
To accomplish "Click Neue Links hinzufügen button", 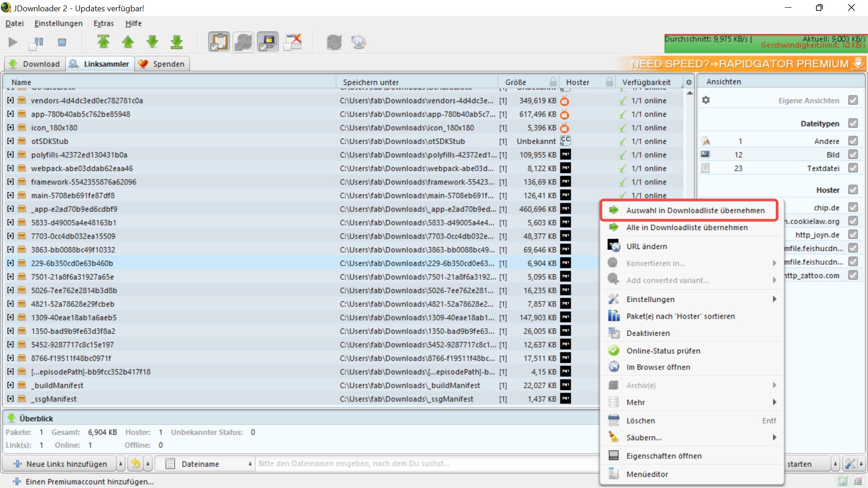I will point(60,464).
